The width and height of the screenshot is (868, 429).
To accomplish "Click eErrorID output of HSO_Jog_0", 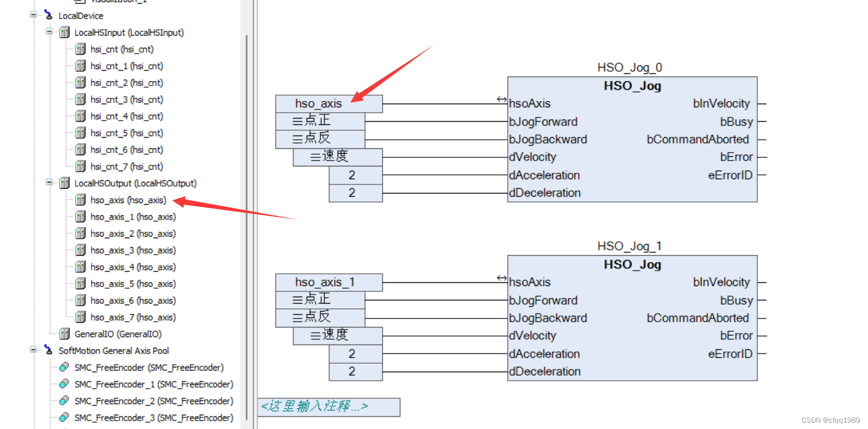I will (730, 175).
